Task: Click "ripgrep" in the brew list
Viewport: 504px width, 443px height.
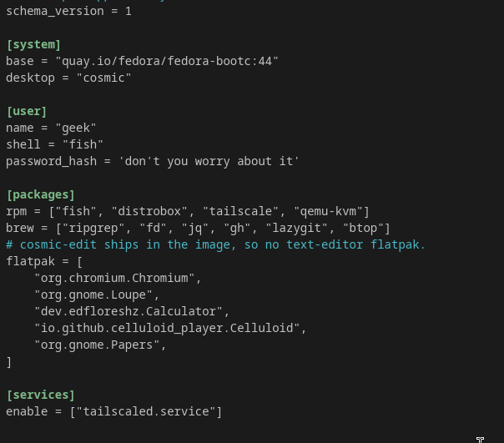Action: tap(93, 228)
